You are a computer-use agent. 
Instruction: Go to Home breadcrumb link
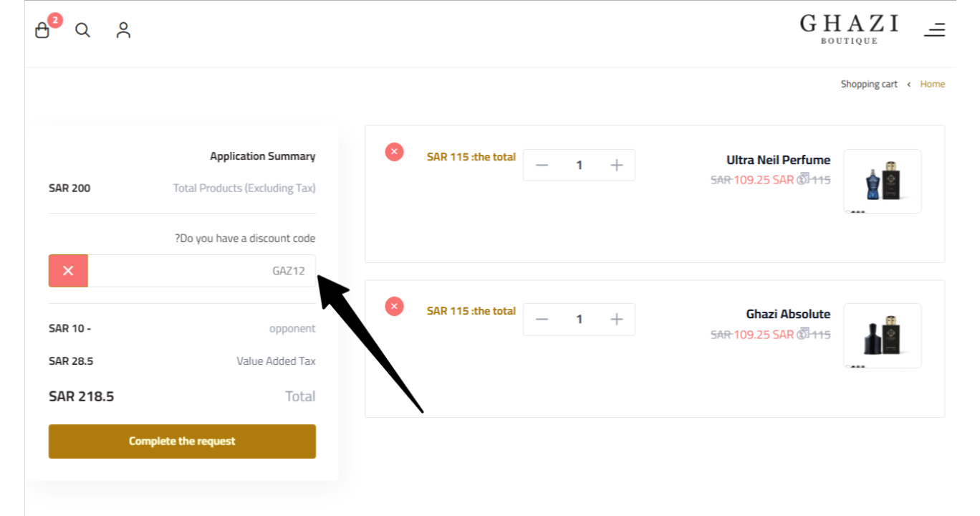coord(933,84)
